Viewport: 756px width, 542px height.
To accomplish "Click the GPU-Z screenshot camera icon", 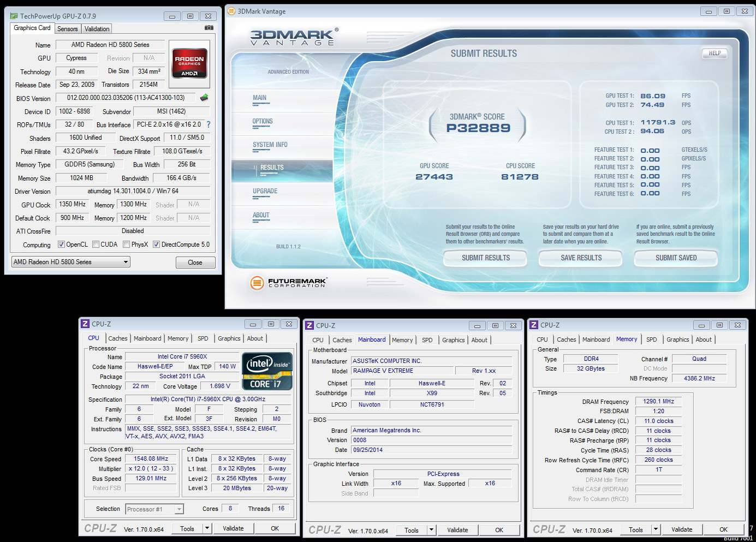I will pyautogui.click(x=209, y=28).
